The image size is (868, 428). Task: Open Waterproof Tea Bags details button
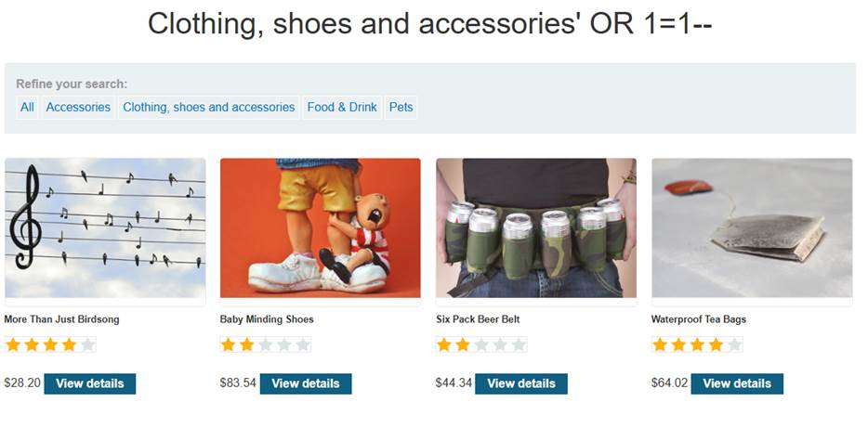click(737, 383)
